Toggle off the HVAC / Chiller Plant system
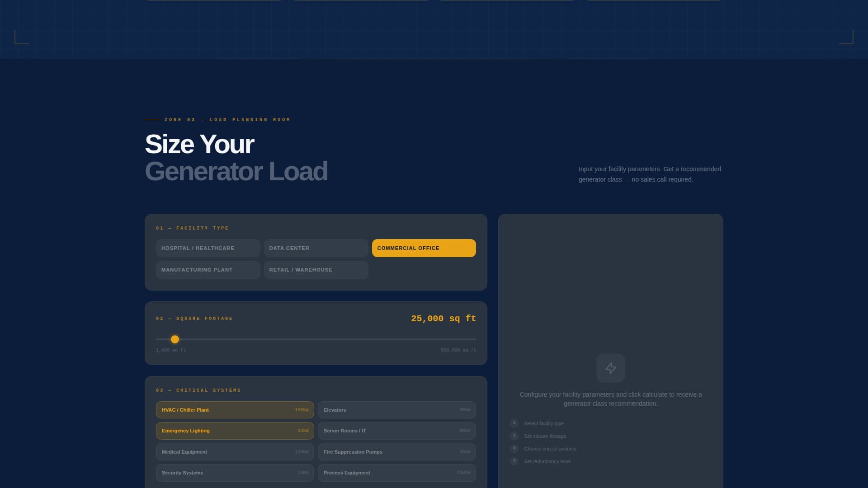868x488 pixels. tap(235, 410)
